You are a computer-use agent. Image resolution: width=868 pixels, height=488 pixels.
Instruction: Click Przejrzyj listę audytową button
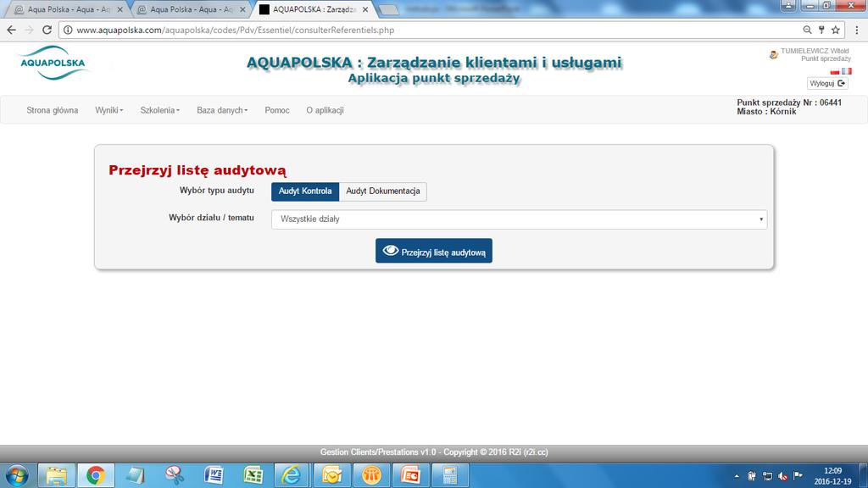433,251
